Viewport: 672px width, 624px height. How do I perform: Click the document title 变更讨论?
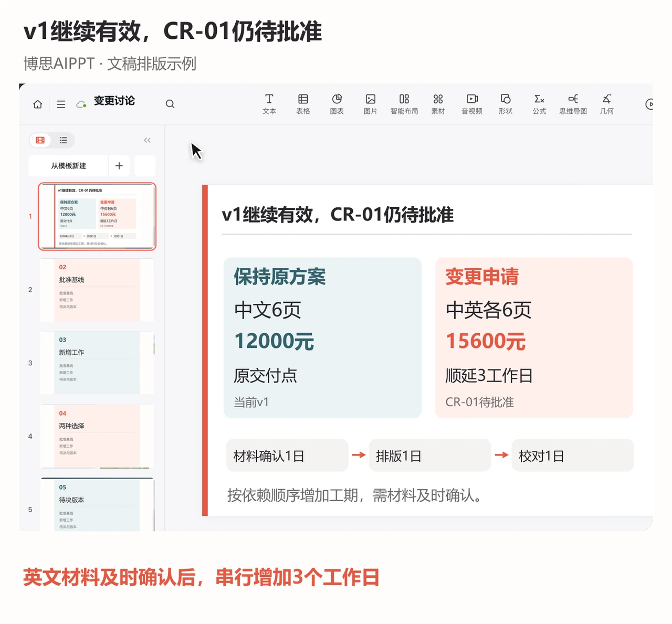114,101
